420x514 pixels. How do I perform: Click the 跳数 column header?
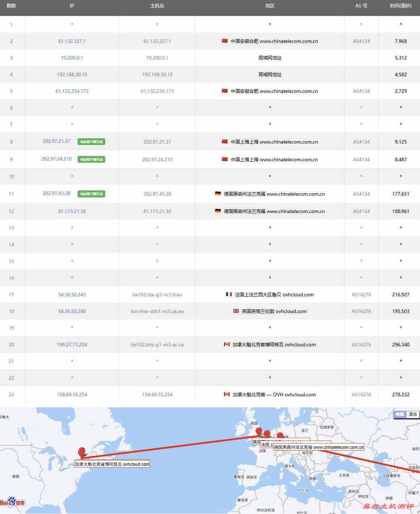(11, 6)
